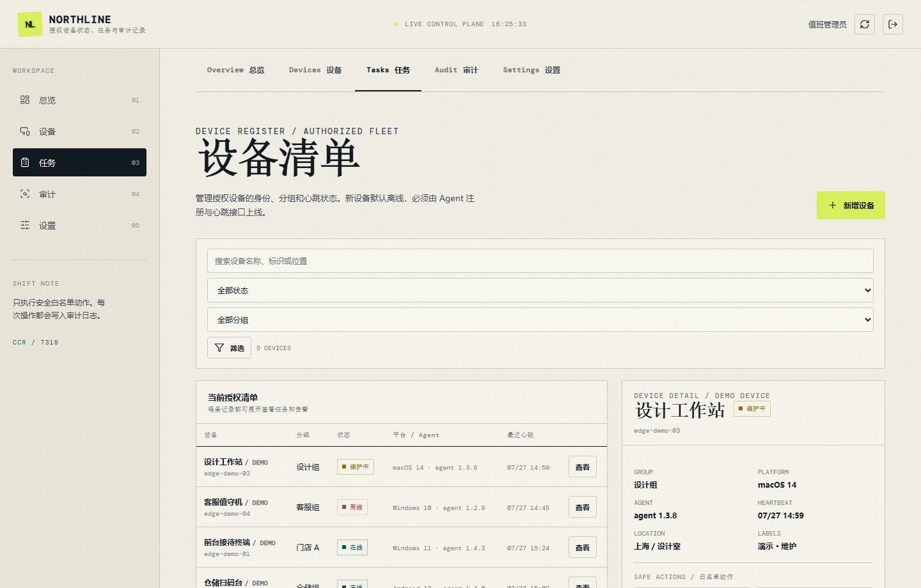Focus the 搜索设备名称 search field

[540, 261]
